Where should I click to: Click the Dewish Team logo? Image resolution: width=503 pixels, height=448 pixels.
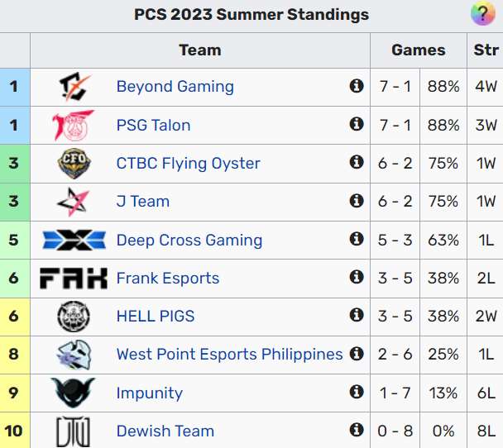(74, 431)
